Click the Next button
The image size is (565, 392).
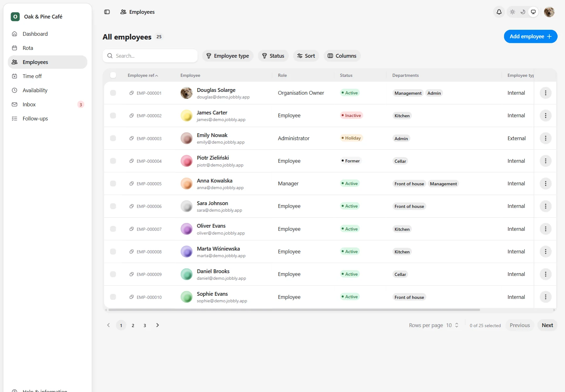(x=547, y=325)
